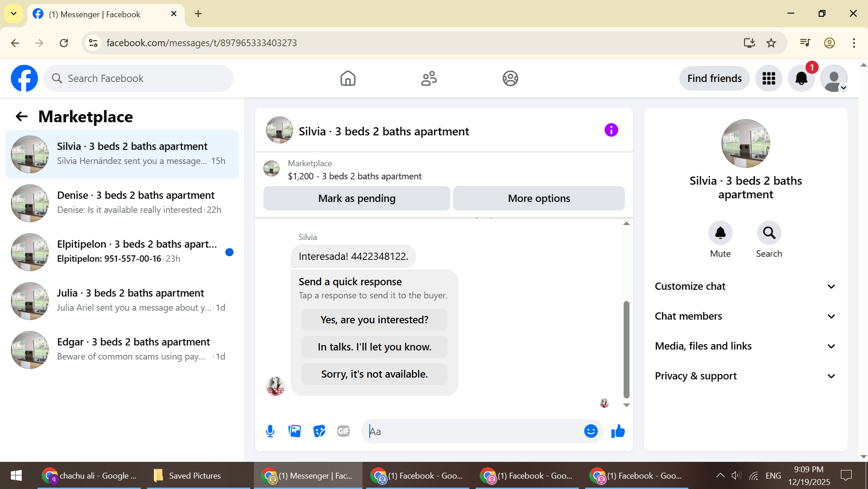The width and height of the screenshot is (868, 489).
Task: Open Elpitipelon's apartment conversation
Action: click(x=122, y=252)
